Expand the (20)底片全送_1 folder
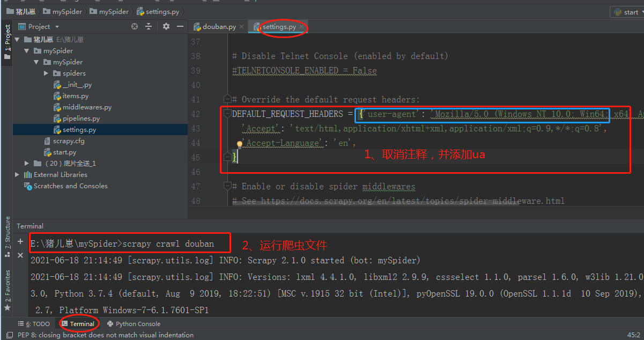 pos(27,164)
